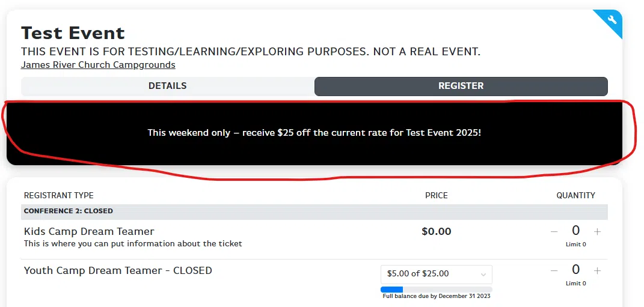Click the blue payment progress bar
Viewport: 644px width, 307px height.
pyautogui.click(x=436, y=290)
